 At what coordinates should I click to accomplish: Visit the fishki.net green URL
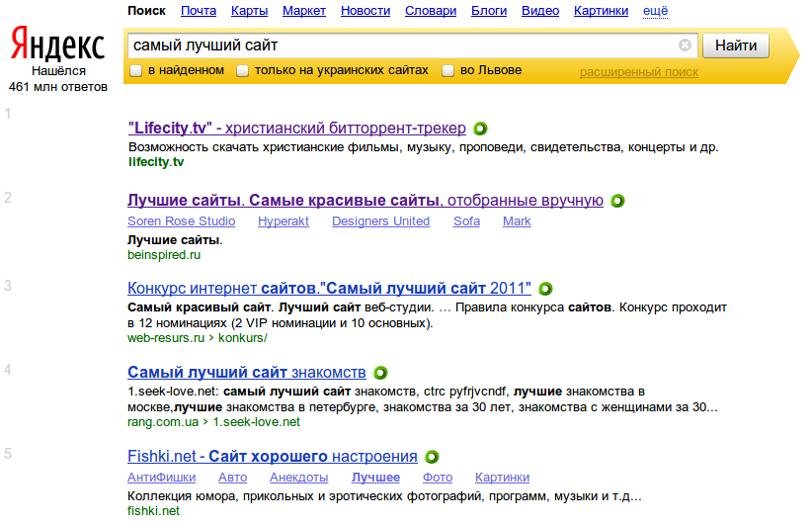coord(153,511)
